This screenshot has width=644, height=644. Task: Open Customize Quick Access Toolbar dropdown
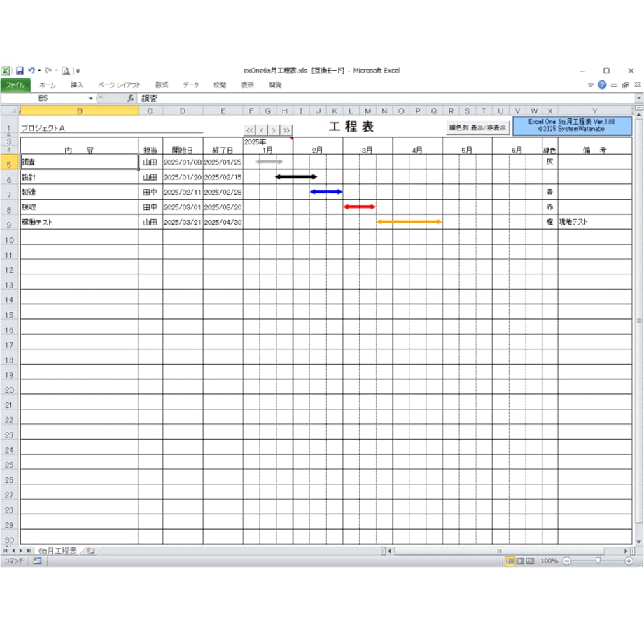[x=78, y=71]
